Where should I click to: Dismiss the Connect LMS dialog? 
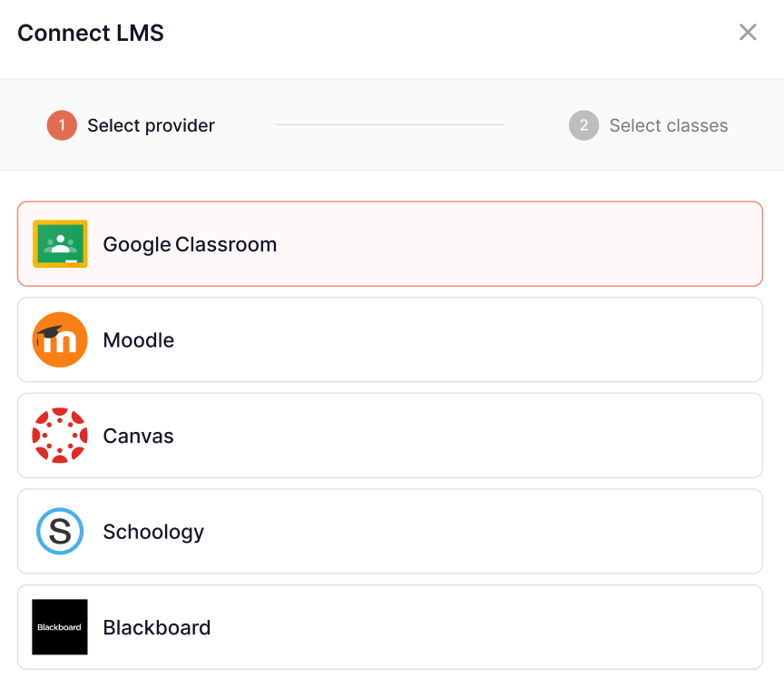point(748,32)
